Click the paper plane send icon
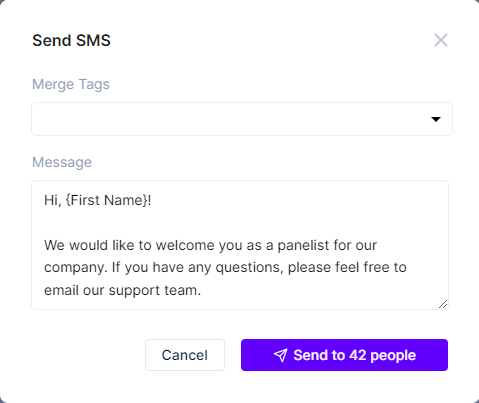Viewport: 479px width, 403px height. point(280,355)
